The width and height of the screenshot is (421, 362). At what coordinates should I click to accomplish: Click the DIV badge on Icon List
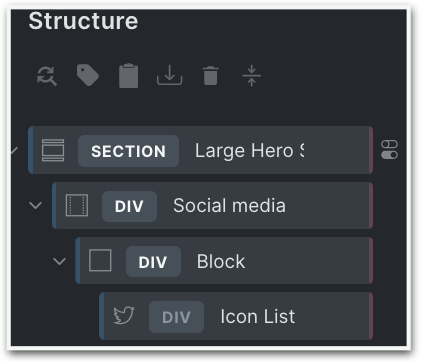176,317
